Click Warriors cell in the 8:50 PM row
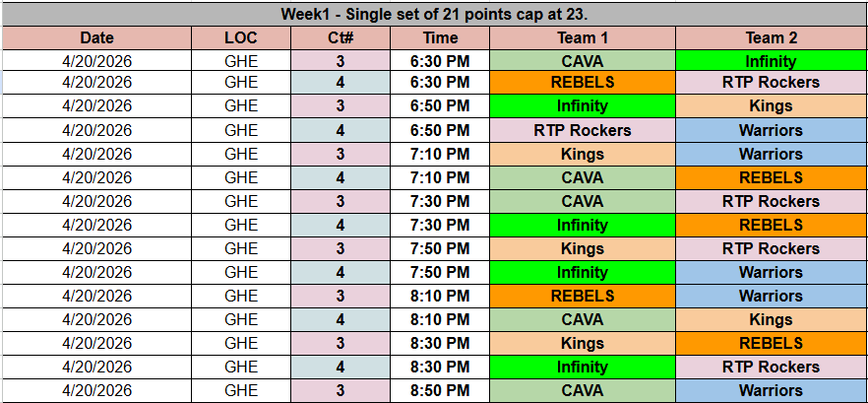868x403 pixels. (x=771, y=390)
